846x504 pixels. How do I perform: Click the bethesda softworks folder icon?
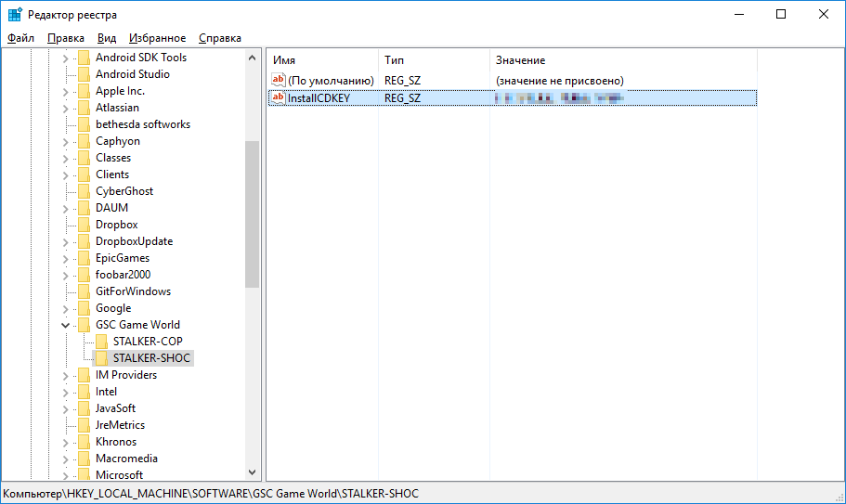84,124
